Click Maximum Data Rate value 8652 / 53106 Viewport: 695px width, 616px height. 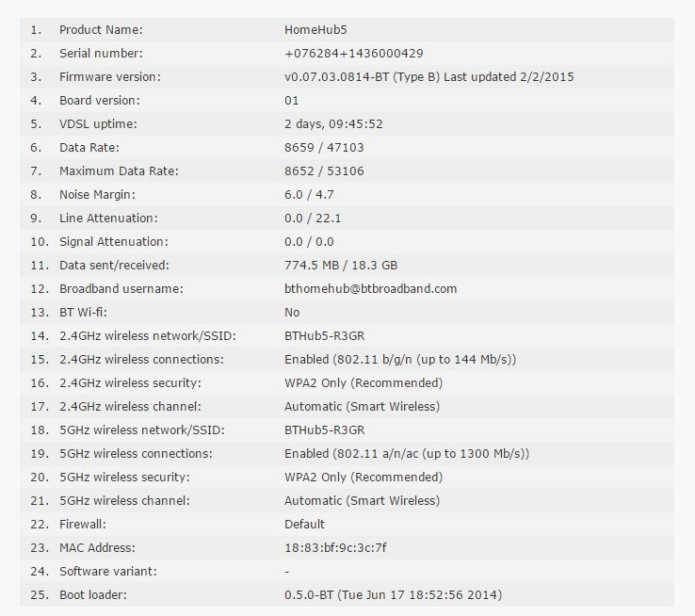pos(324,170)
